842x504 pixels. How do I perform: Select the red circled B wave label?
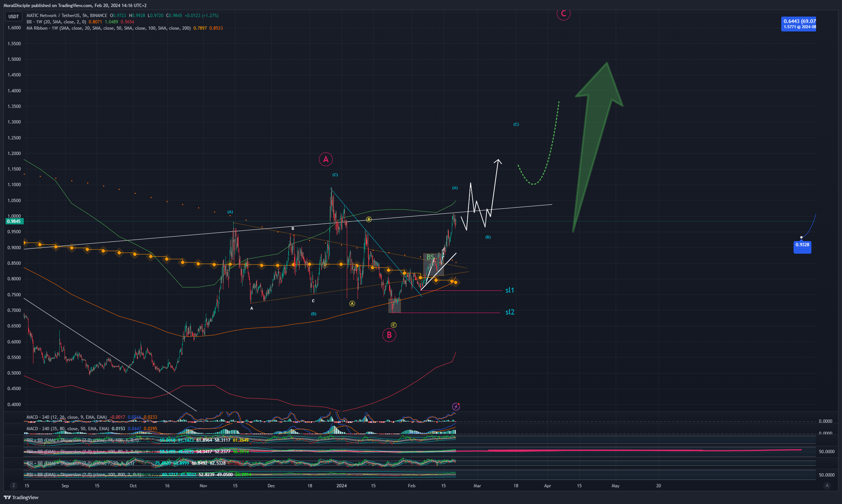pyautogui.click(x=389, y=335)
